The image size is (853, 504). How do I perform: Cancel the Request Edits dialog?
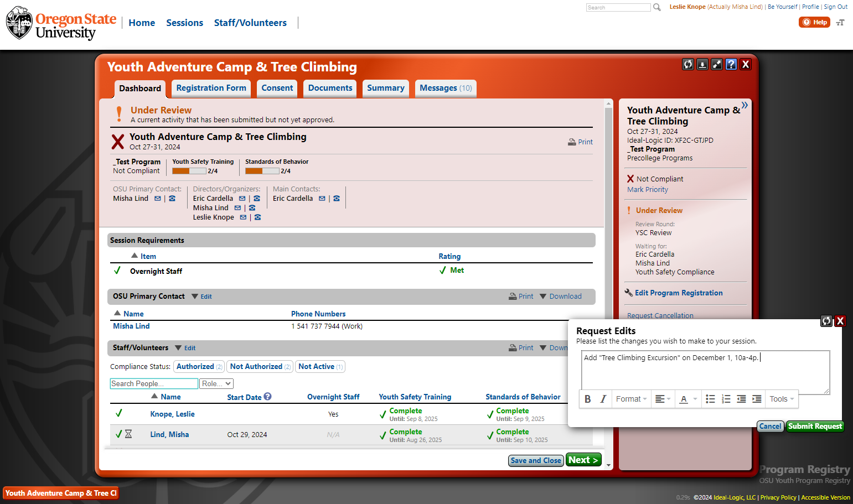(x=771, y=426)
